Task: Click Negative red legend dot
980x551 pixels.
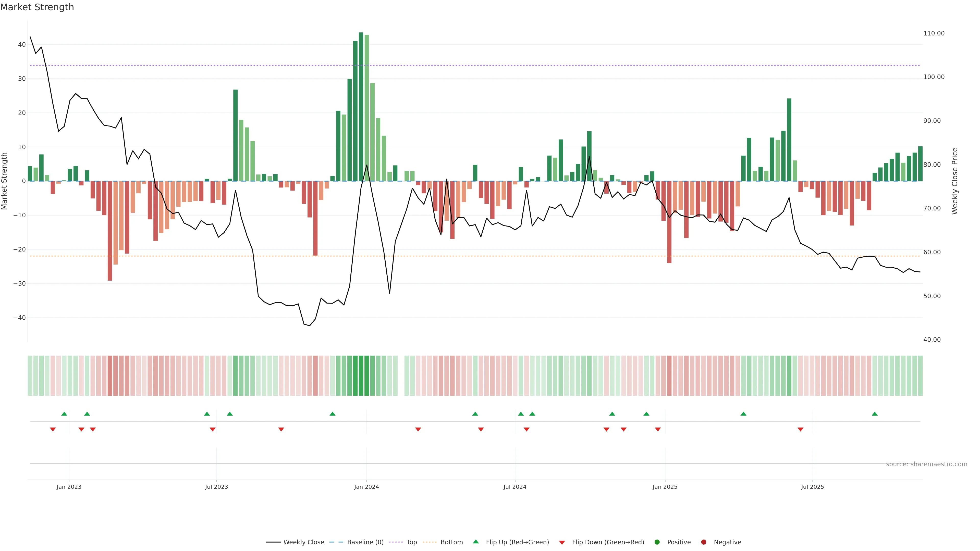Action: pyautogui.click(x=703, y=542)
